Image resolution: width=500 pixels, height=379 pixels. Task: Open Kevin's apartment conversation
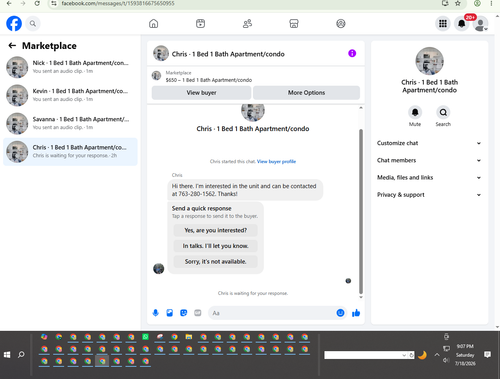coord(70,95)
